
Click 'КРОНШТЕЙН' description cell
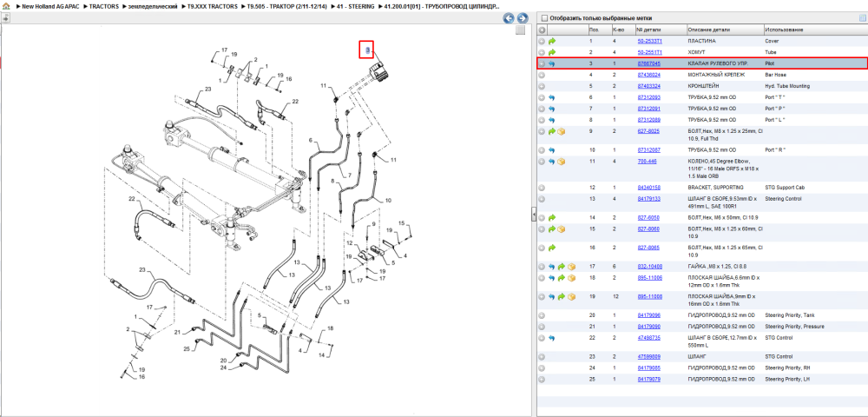[704, 86]
